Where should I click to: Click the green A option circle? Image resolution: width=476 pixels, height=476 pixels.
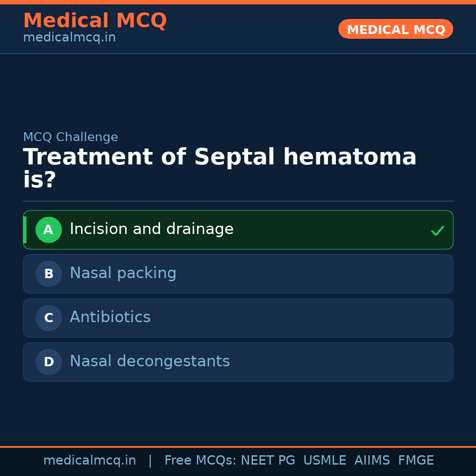[x=48, y=230]
